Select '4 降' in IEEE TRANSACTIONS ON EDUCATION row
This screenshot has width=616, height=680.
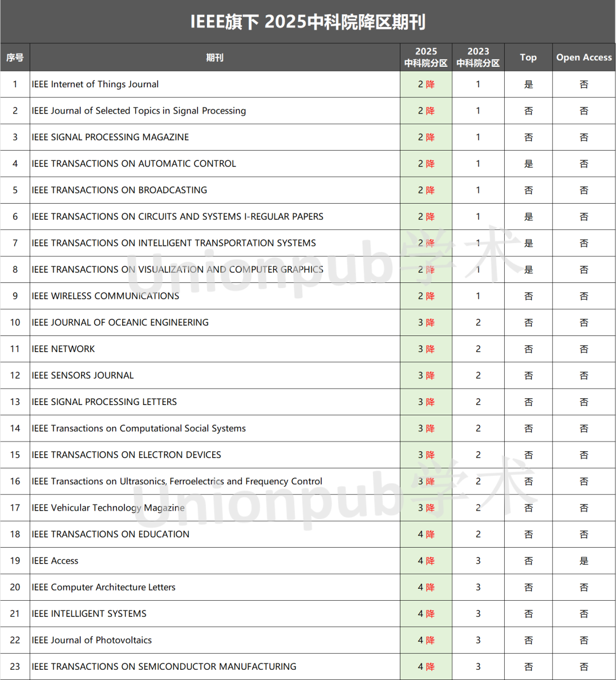point(426,534)
